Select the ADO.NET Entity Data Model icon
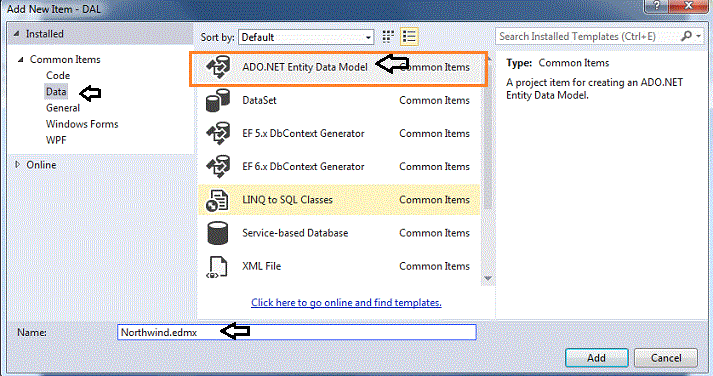The width and height of the screenshot is (713, 376). click(218, 67)
